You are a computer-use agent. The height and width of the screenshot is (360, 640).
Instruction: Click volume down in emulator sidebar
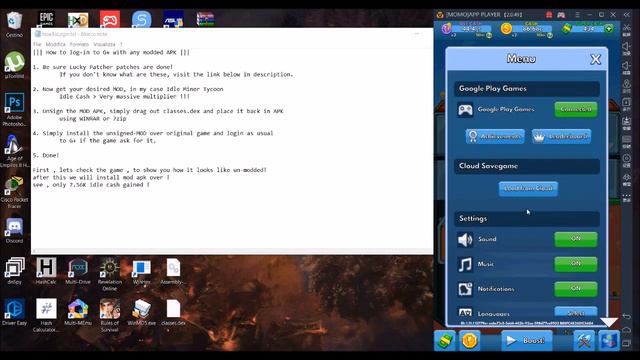pyautogui.click(x=627, y=66)
